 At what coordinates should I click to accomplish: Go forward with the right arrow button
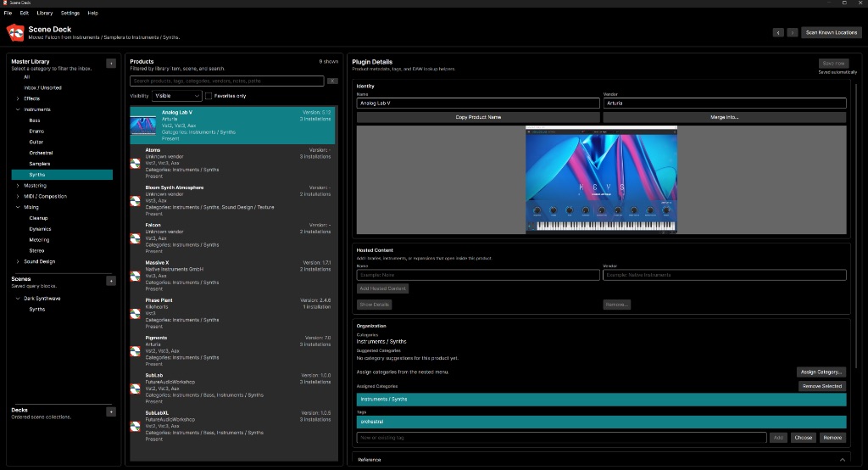793,33
